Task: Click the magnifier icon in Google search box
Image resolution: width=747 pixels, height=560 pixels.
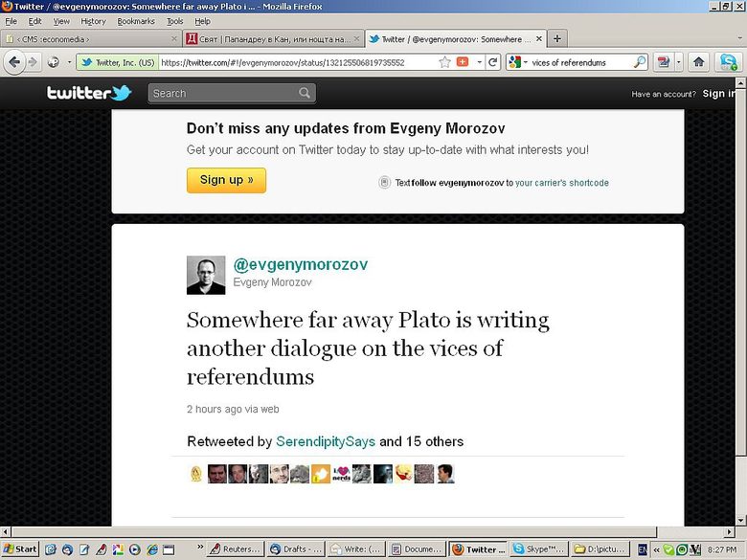Action: tap(640, 62)
